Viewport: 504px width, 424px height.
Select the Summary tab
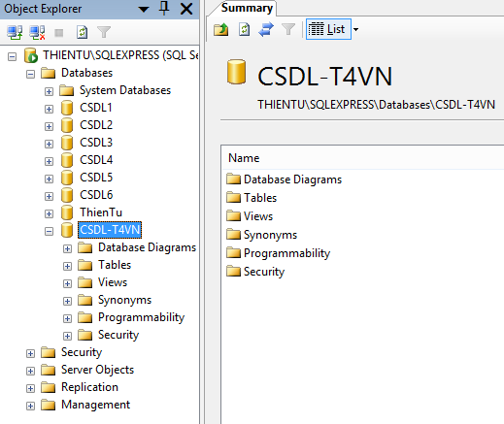coord(247,8)
